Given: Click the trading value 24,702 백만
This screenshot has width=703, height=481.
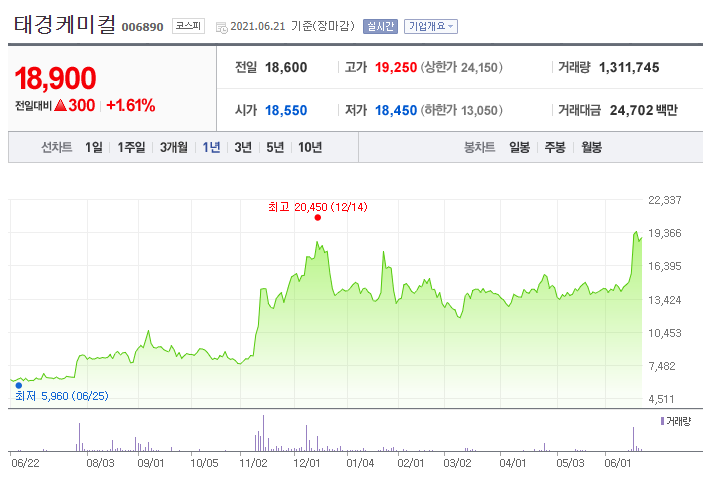Looking at the screenshot, I should 643,110.
